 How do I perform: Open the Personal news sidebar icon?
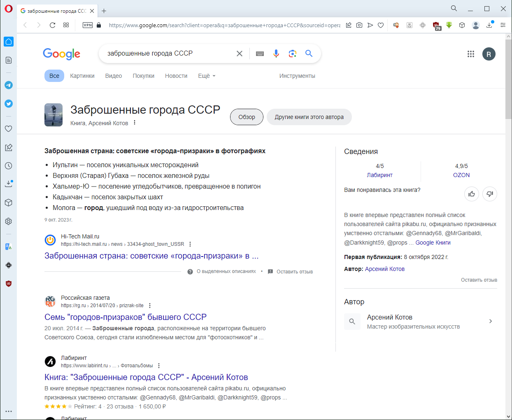coord(9,60)
